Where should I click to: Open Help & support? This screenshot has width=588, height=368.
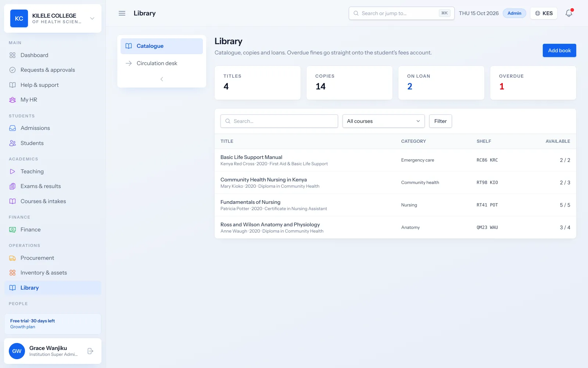coord(53,85)
